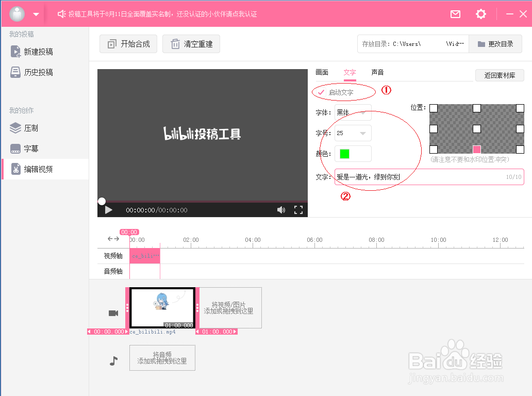Open the settings gear icon

481,14
